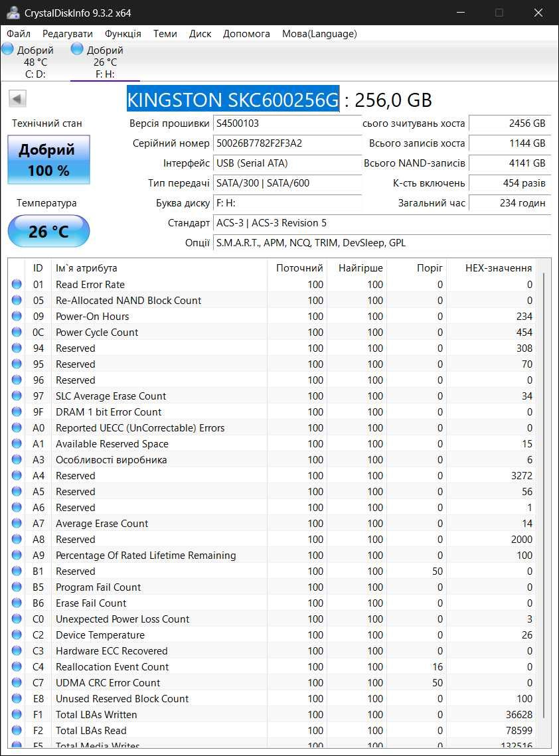The height and width of the screenshot is (756, 559).
Task: Click status orb of DRAM 1 bit Error Count
Action: point(17,412)
